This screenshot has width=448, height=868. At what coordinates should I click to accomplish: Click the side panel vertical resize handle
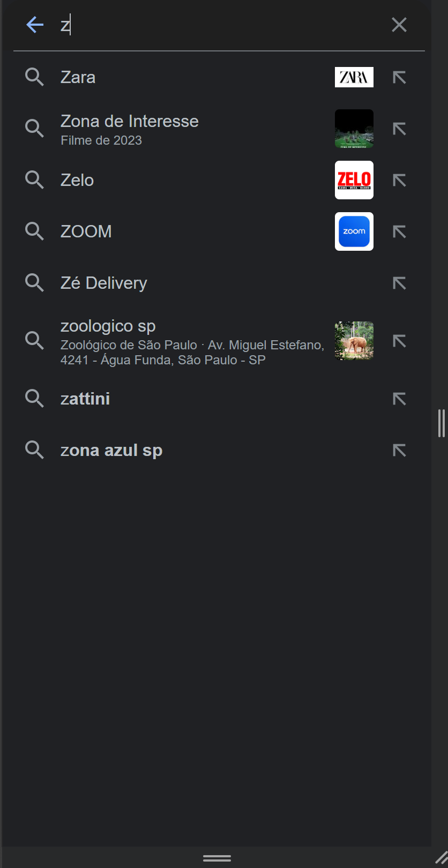(441, 423)
